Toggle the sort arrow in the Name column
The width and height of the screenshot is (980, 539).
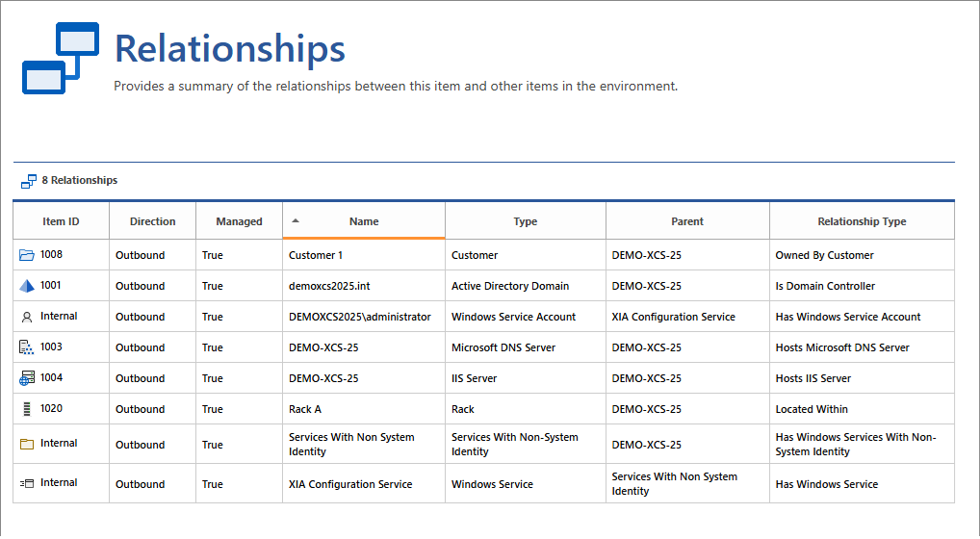click(296, 220)
